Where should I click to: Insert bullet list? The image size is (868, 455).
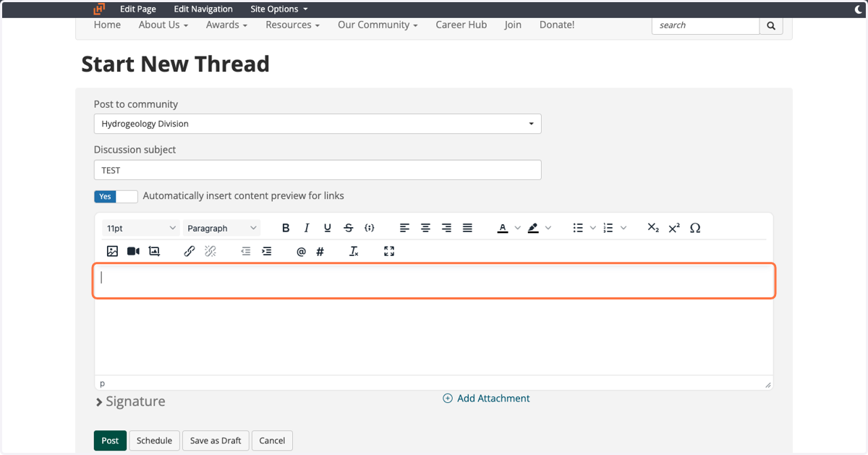click(578, 228)
